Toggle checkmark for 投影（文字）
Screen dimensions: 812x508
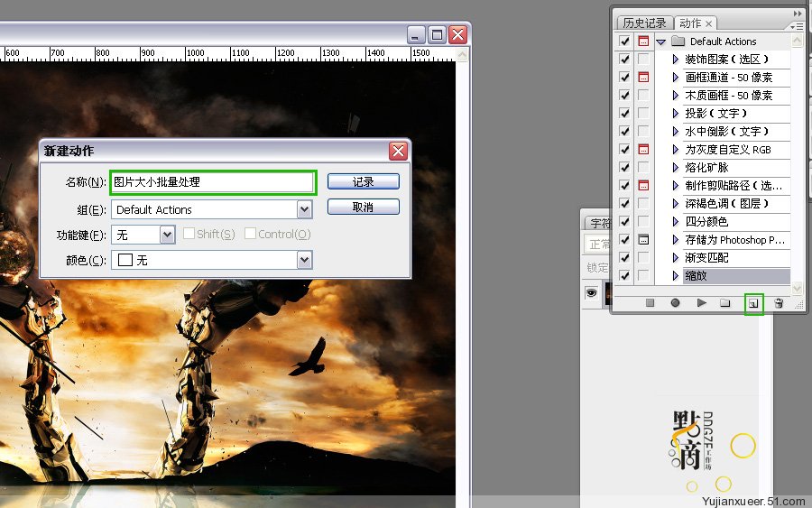tap(624, 114)
